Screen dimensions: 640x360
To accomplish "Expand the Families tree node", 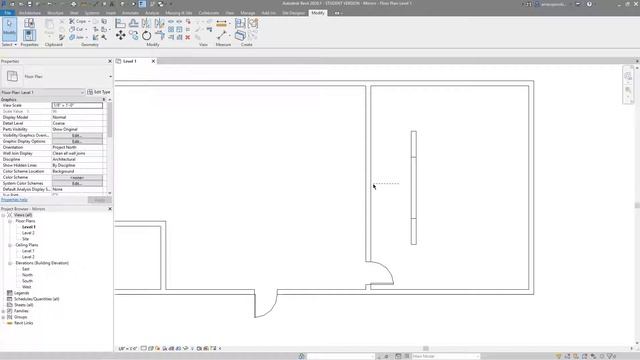I will (x=3, y=311).
